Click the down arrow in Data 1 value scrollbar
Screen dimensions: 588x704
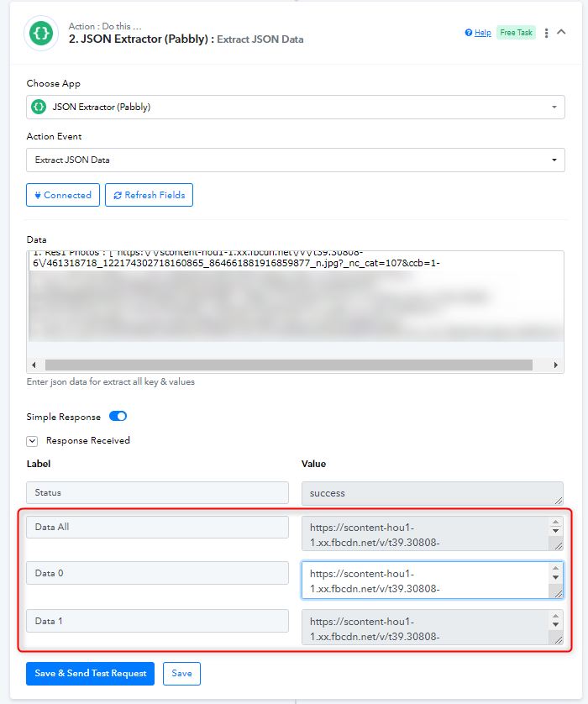(556, 624)
